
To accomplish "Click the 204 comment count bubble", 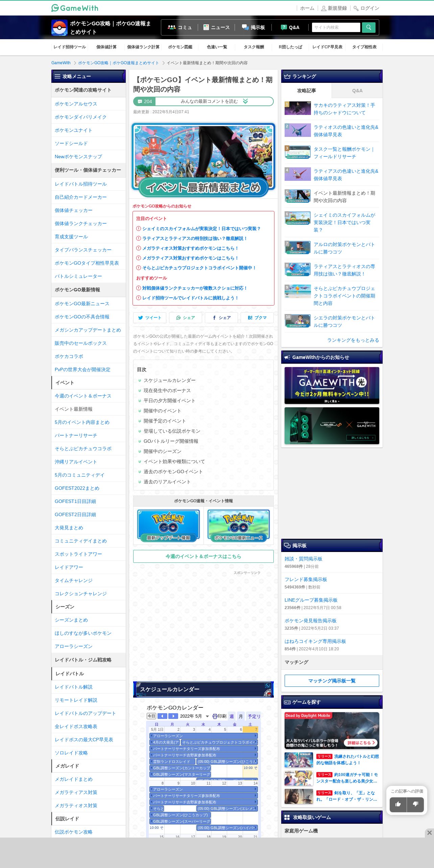I will tap(145, 101).
